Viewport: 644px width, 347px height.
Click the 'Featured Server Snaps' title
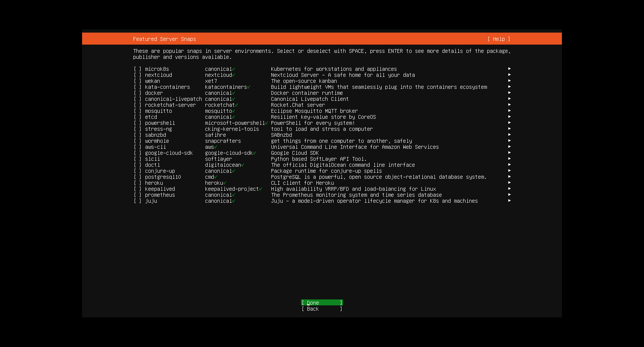165,39
